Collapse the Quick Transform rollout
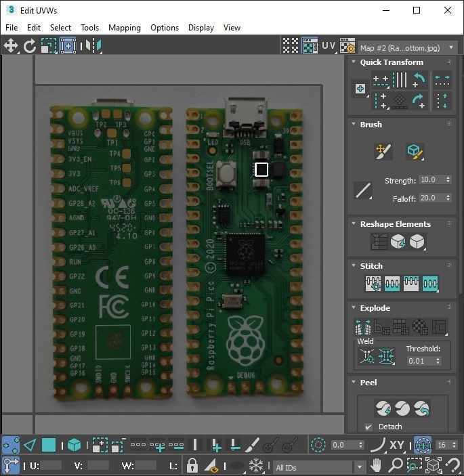Screen dimensions: 464x476 354,62
